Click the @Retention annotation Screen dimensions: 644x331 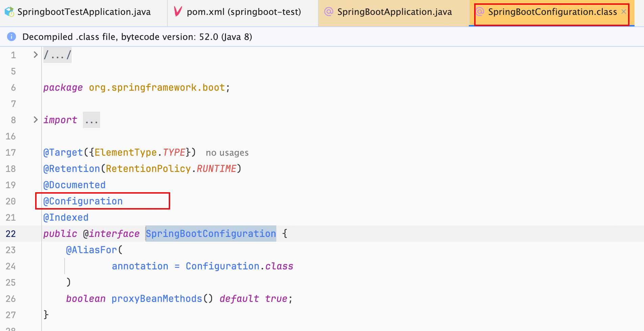click(x=72, y=169)
